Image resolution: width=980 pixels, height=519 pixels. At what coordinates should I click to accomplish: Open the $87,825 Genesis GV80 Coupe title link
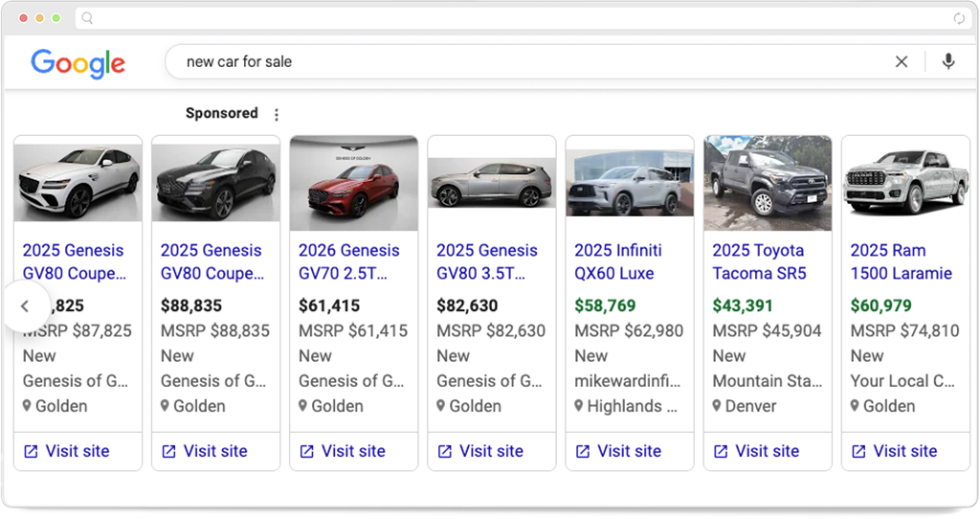[x=75, y=262]
